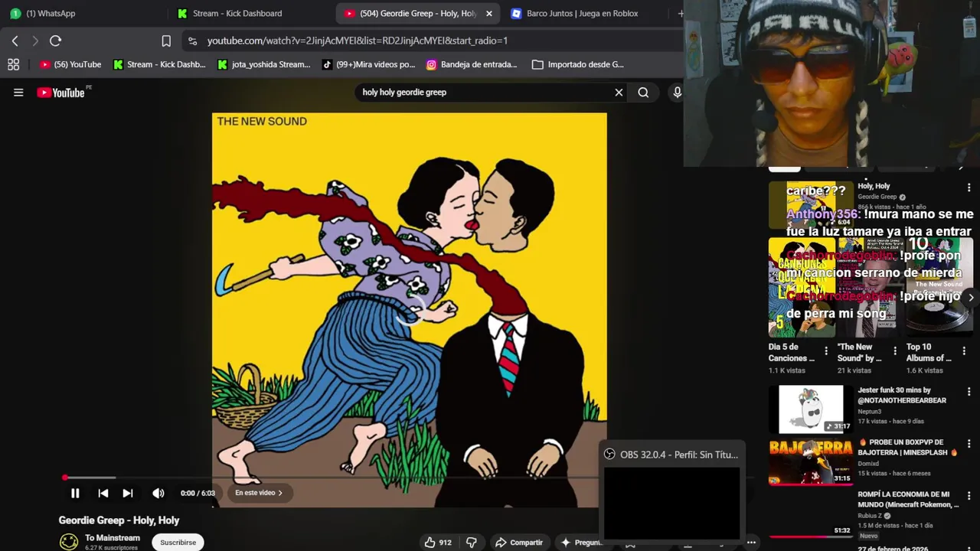The width and height of the screenshot is (980, 551).
Task: Bookmark this page with bookmark icon
Action: 166,41
